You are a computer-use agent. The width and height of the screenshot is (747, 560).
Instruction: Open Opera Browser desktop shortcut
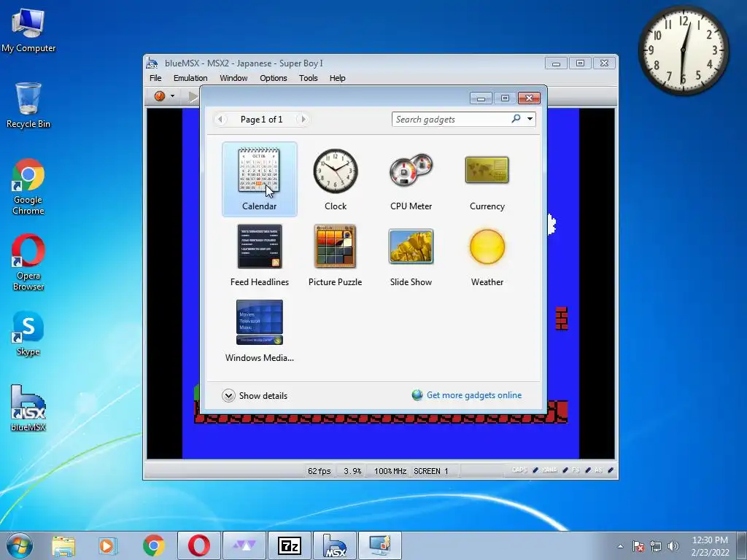(28, 262)
